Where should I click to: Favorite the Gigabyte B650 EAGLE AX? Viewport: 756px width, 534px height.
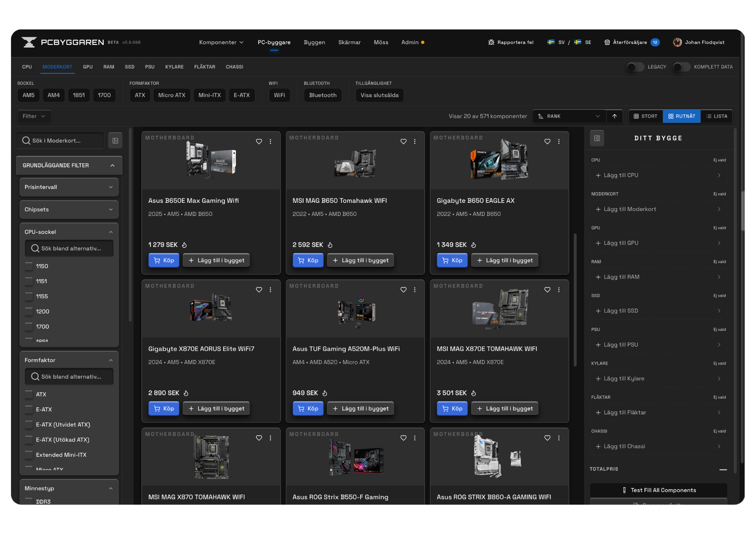547,142
